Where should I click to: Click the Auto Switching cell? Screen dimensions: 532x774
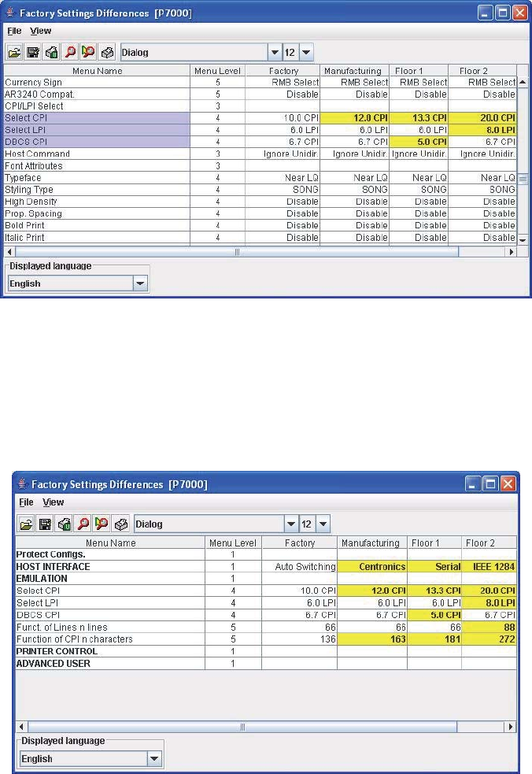[x=300, y=567]
